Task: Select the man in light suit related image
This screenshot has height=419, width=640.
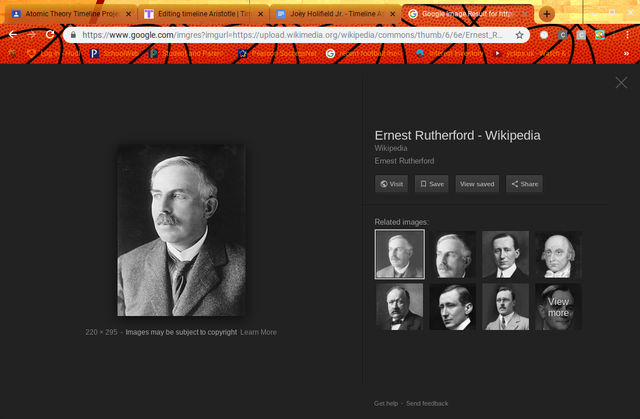Action: click(505, 307)
